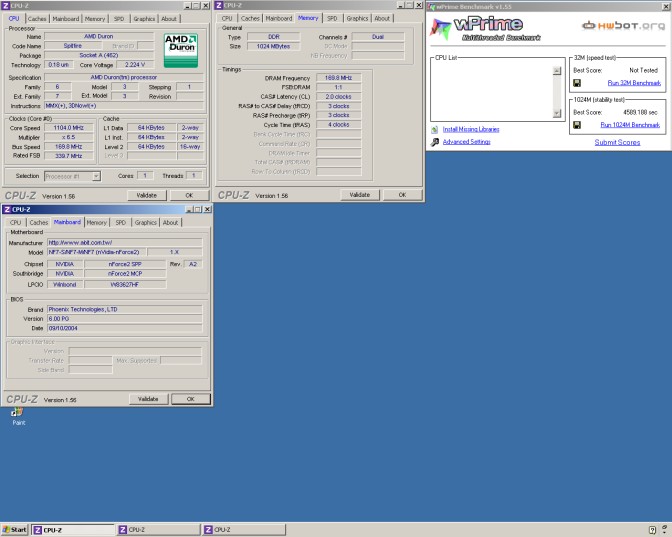672x537 pixels.
Task: Click the CPU List scrollbar down arrow
Action: click(557, 114)
